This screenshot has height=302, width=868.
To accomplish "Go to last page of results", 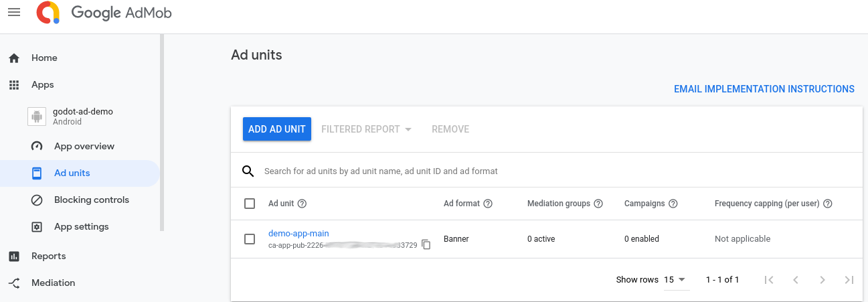I will point(849,280).
